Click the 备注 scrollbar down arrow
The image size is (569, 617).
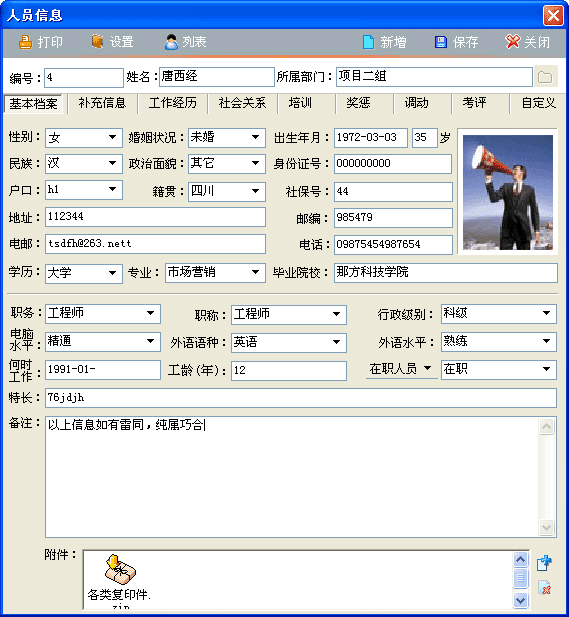pos(546,527)
